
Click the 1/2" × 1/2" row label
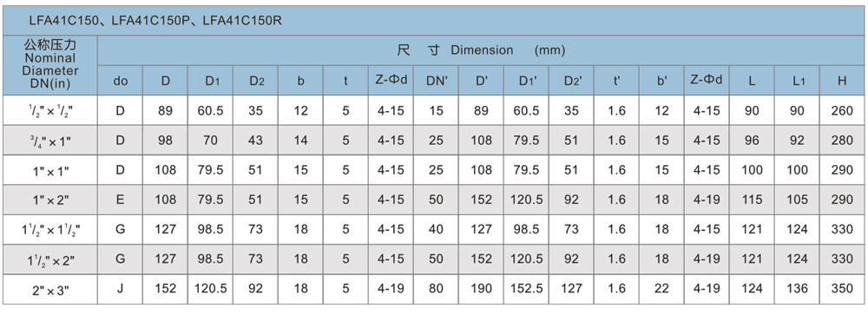pyautogui.click(x=50, y=110)
